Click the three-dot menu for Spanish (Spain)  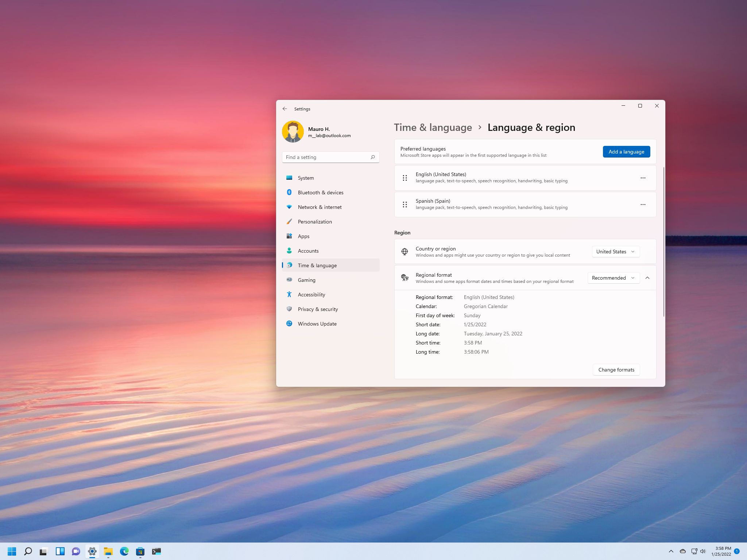point(643,204)
